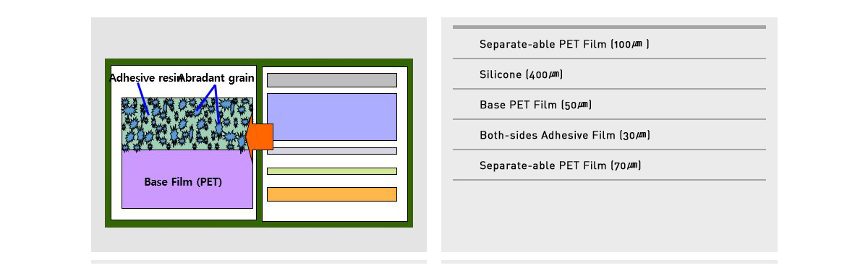
Task: Select the Base PET Film (50㎛) row
Action: (609, 105)
